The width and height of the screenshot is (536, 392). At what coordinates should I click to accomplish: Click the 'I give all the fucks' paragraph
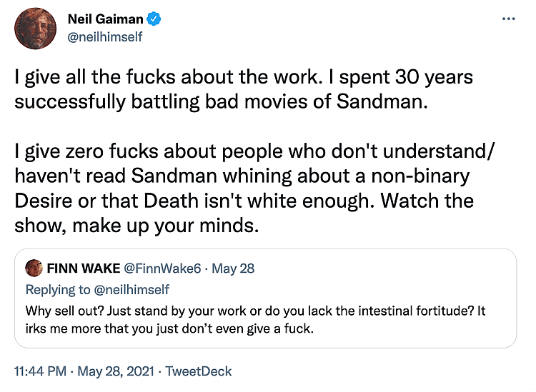click(x=243, y=89)
